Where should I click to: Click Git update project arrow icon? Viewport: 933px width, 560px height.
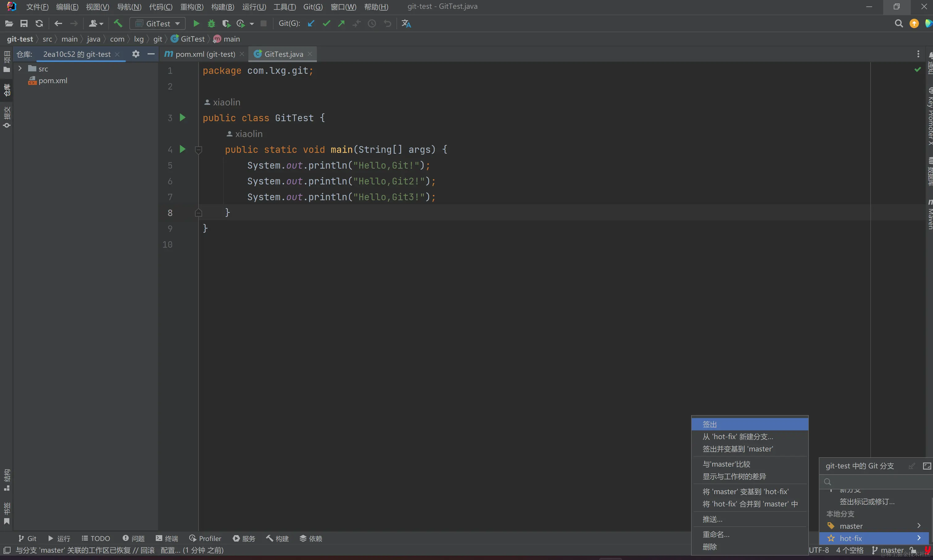(x=311, y=23)
